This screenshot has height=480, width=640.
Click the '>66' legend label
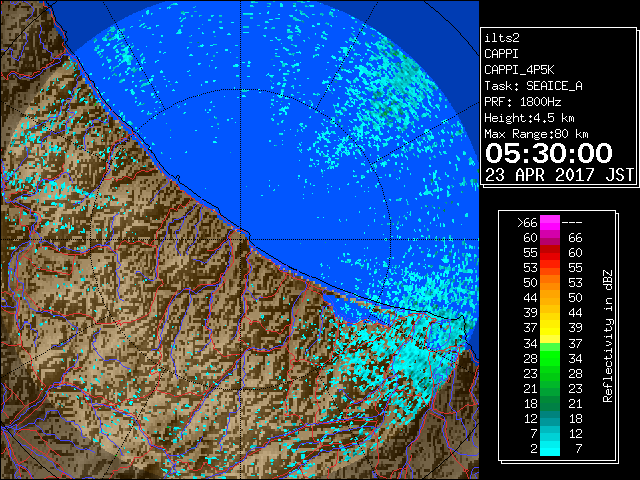(527, 223)
